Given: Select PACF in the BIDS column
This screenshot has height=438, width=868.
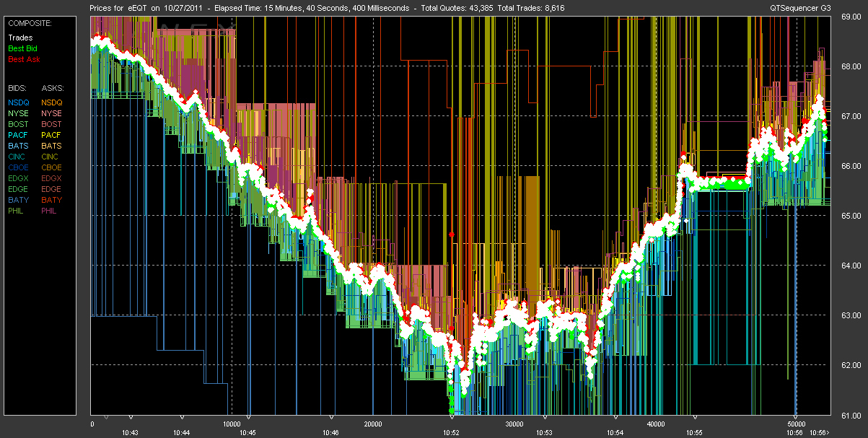Looking at the screenshot, I should pyautogui.click(x=19, y=135).
